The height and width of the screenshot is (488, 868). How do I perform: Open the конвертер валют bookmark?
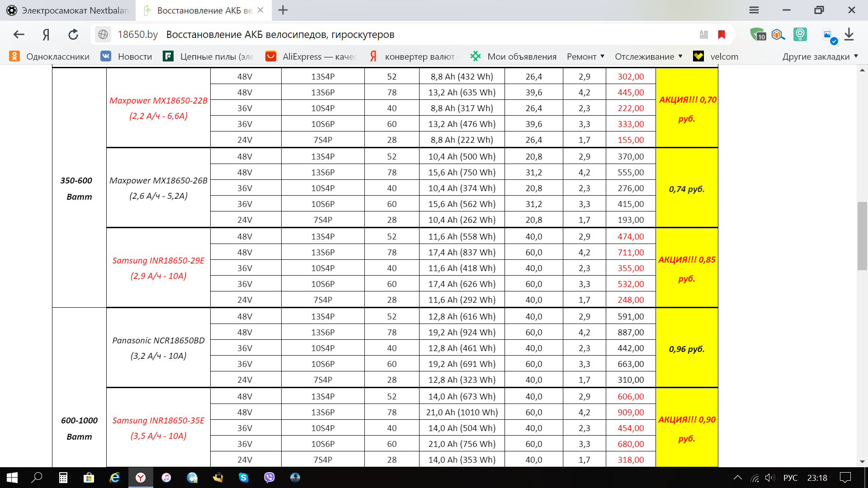414,56
